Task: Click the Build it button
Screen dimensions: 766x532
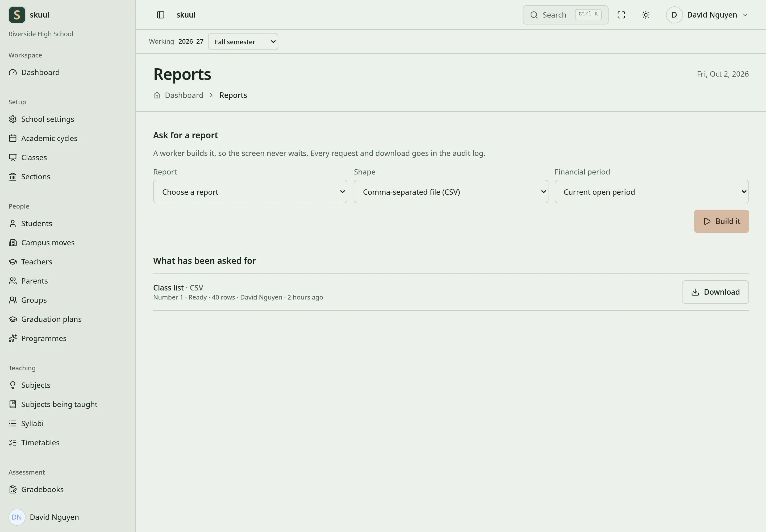Action: coord(721,221)
